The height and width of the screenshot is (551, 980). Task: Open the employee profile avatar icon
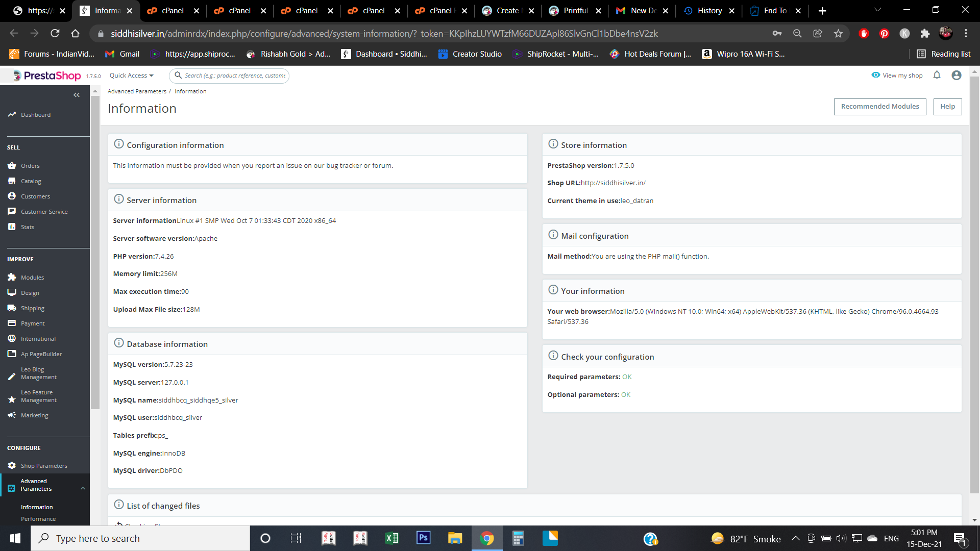point(957,75)
